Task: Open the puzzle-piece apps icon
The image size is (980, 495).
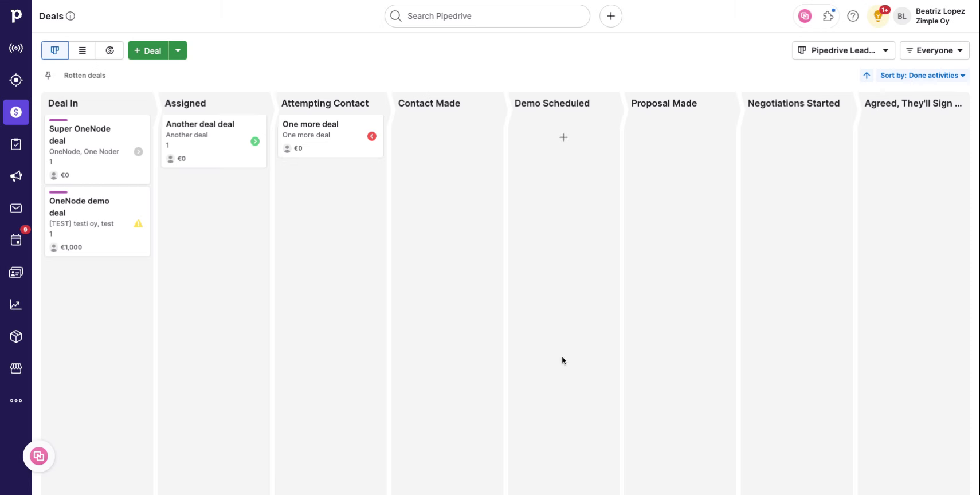Action: pyautogui.click(x=829, y=16)
